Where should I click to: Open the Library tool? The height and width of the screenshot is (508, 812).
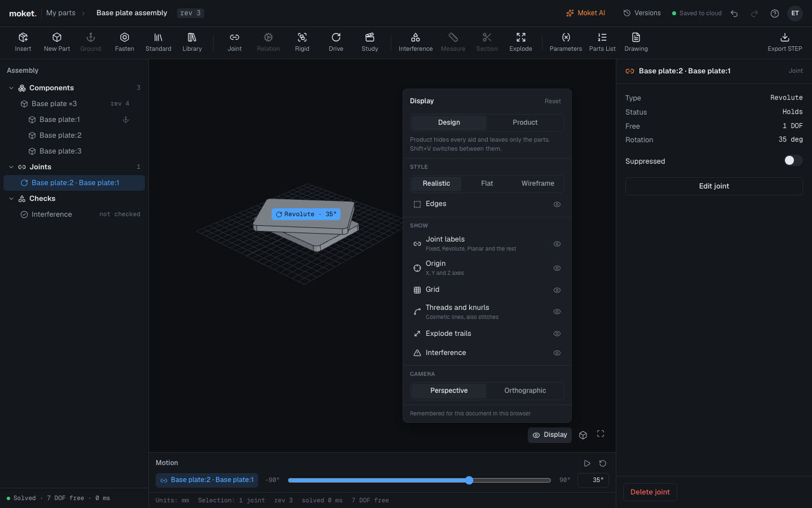[192, 42]
